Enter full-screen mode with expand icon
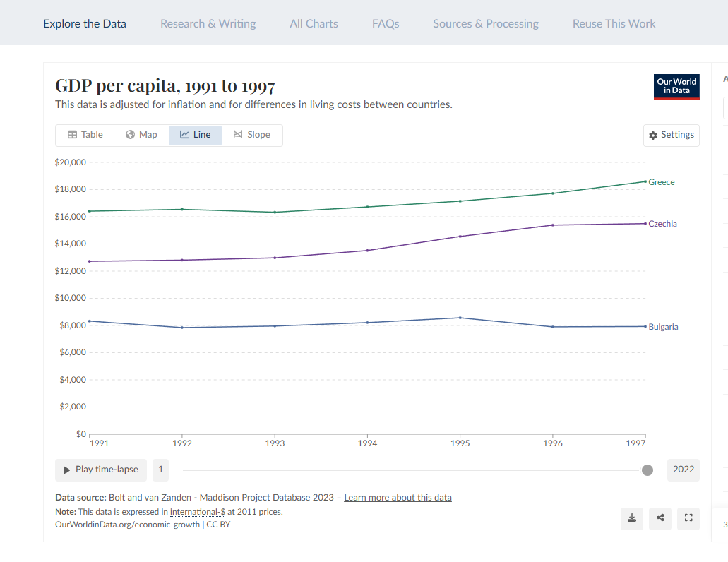 coord(688,518)
